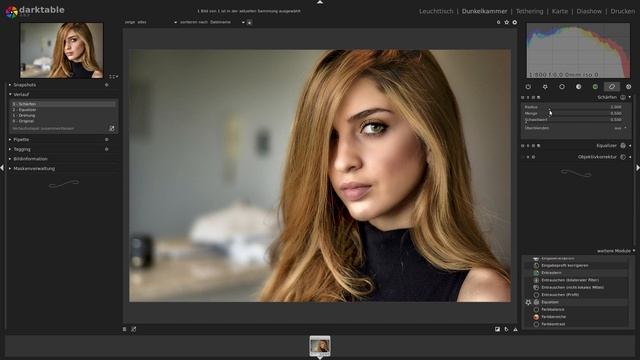
Task: Toggle the Schärfen module on or off
Action: click(623, 97)
